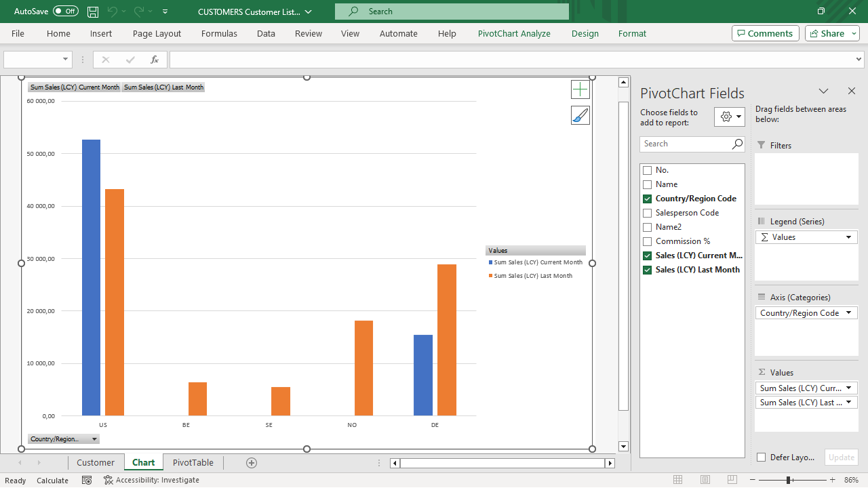Click the Share icon button

(826, 33)
